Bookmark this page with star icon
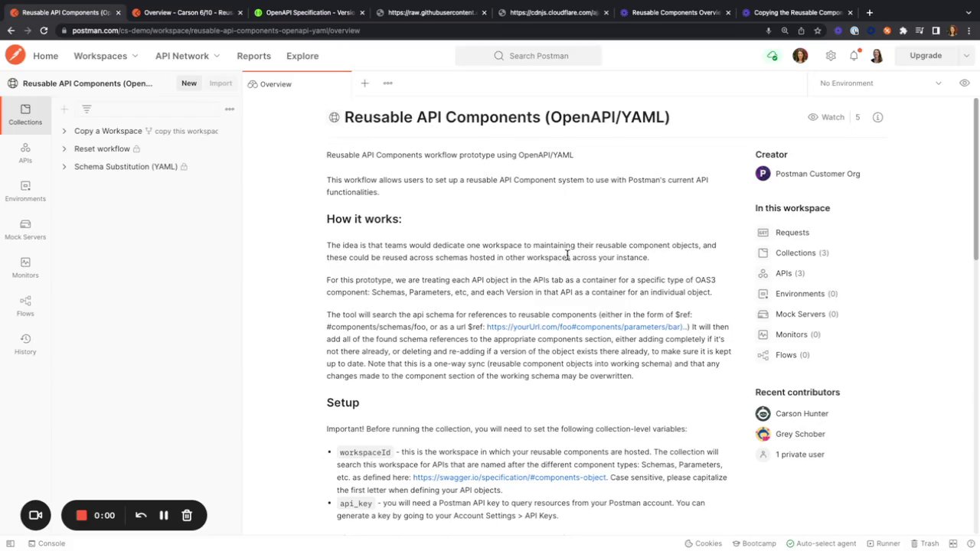This screenshot has height=551, width=980. coord(818,31)
